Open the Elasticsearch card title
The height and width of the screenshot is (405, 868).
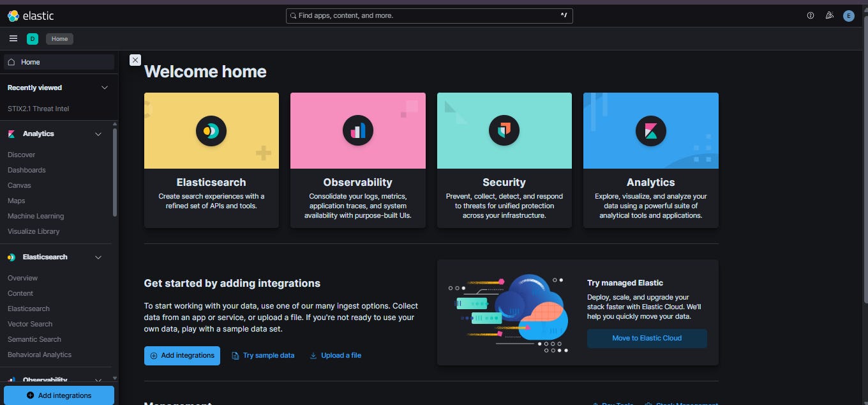tap(211, 182)
